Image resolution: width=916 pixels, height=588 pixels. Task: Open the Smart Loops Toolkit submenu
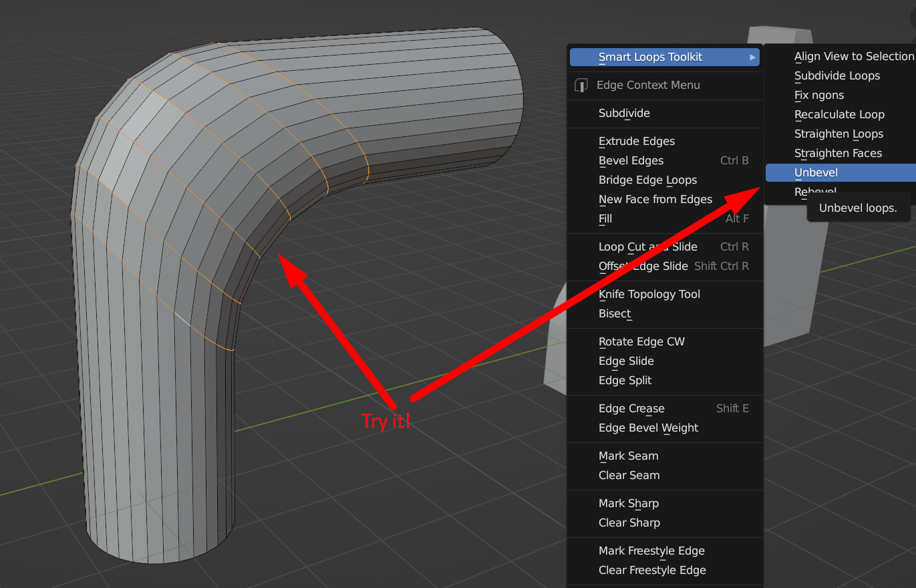tap(651, 57)
